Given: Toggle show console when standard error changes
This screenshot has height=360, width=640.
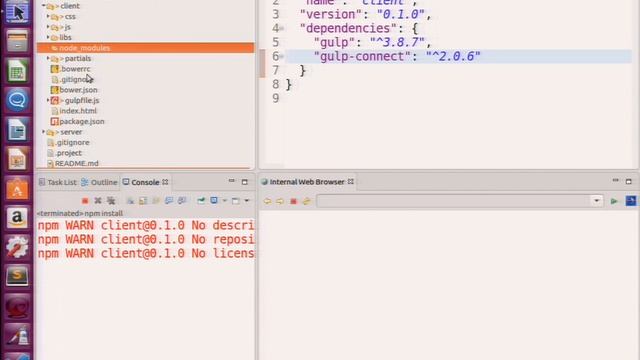Looking at the screenshot, I should click(182, 201).
